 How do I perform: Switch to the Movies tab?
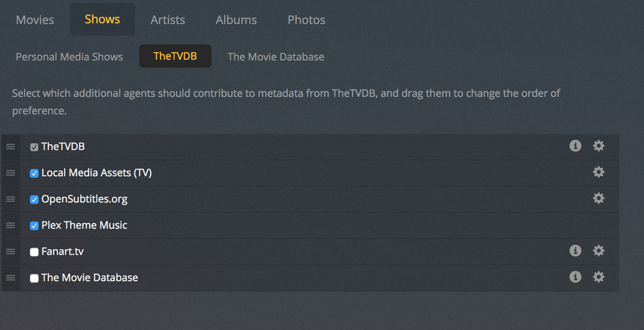click(x=35, y=20)
